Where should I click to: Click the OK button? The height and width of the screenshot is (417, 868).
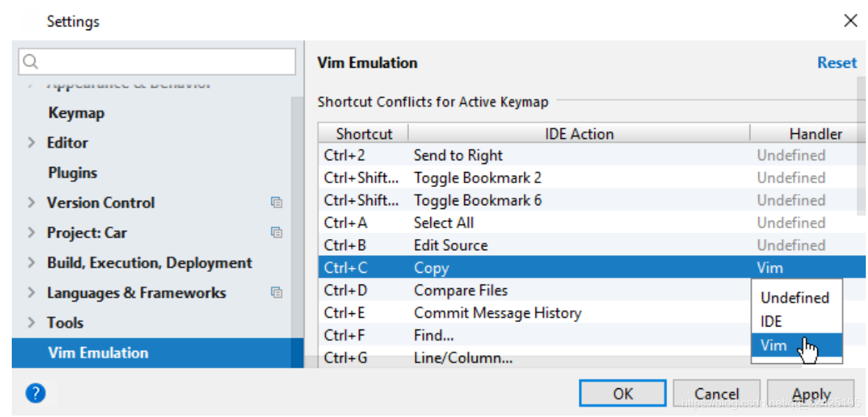click(623, 393)
